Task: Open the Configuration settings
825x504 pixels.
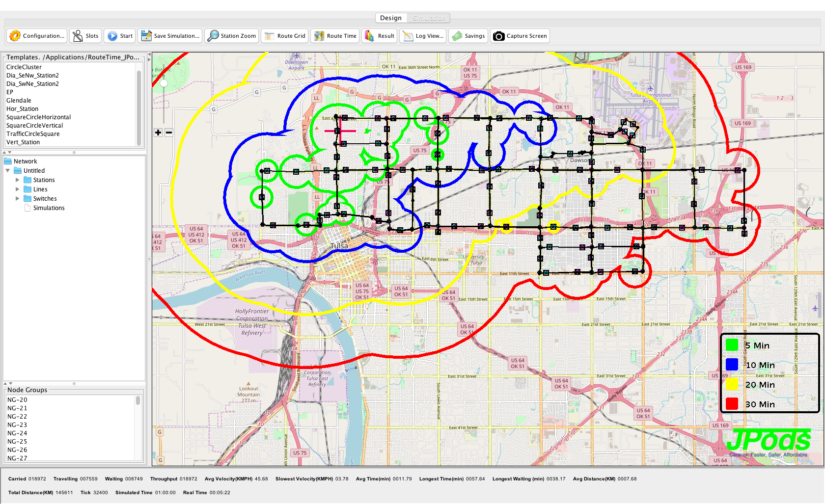Action: click(x=37, y=36)
